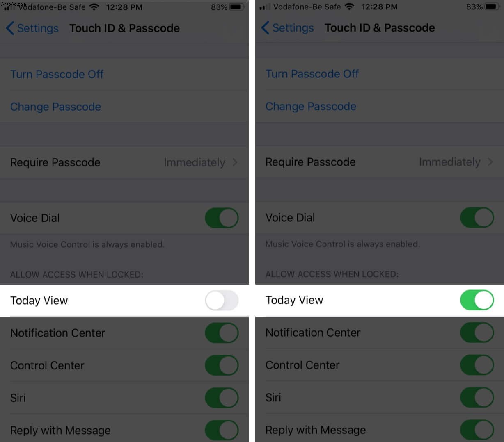
Task: Open Require Passcode chevron in left screen
Action: (x=235, y=162)
